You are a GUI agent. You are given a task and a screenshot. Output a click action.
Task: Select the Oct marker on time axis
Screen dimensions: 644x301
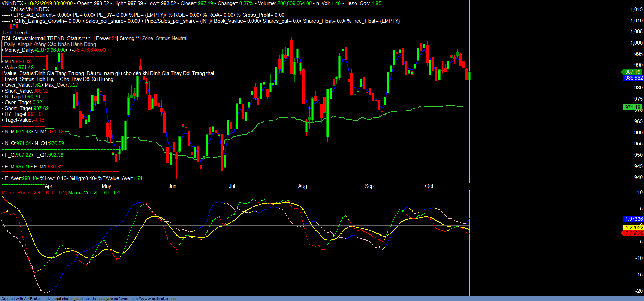point(429,186)
